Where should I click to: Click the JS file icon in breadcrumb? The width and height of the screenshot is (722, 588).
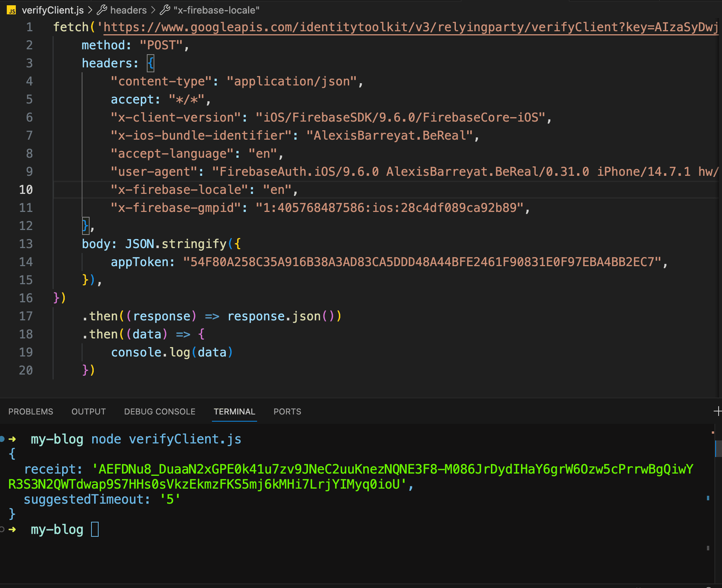click(12, 10)
